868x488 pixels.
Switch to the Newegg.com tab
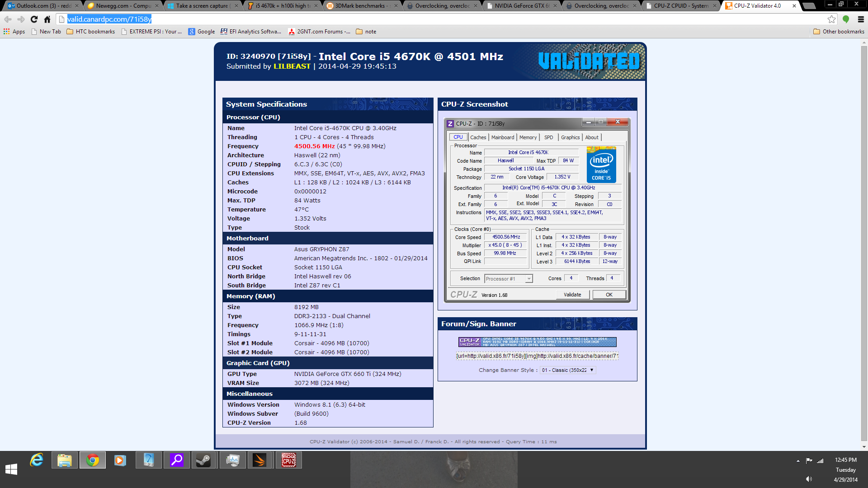122,6
